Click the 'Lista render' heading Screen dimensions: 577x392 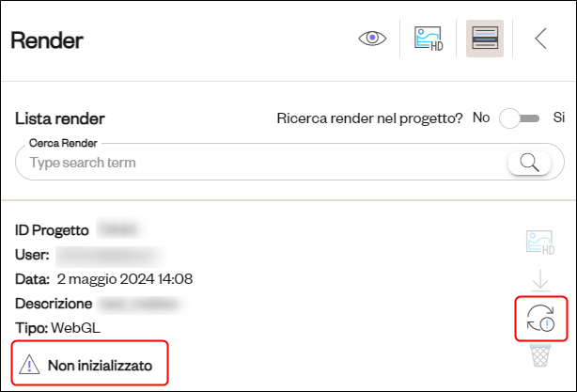tap(60, 118)
